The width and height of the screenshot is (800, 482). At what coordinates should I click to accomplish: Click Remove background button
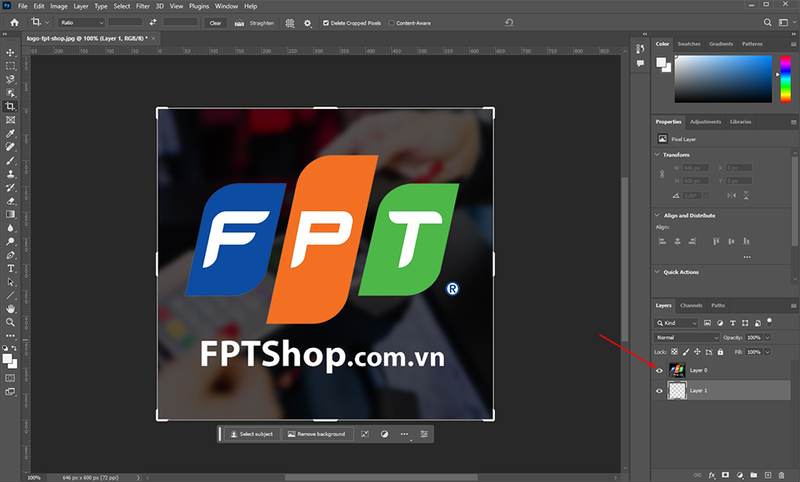coord(317,434)
